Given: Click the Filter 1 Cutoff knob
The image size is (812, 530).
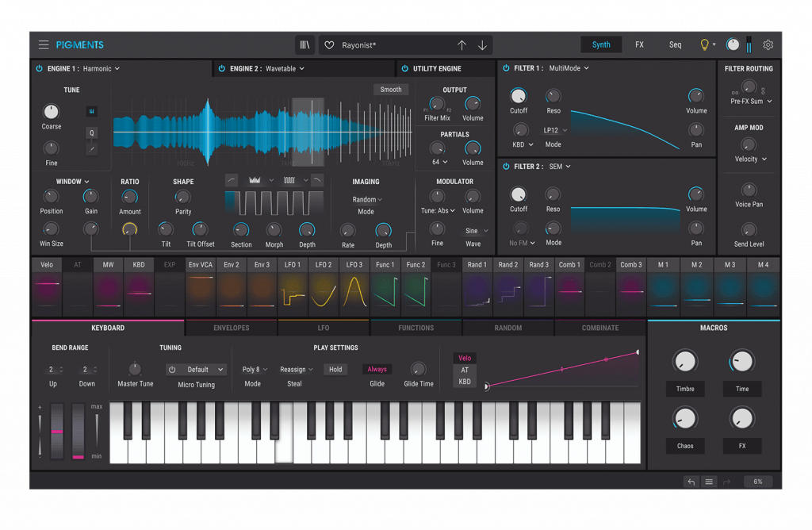Looking at the screenshot, I should [519, 96].
